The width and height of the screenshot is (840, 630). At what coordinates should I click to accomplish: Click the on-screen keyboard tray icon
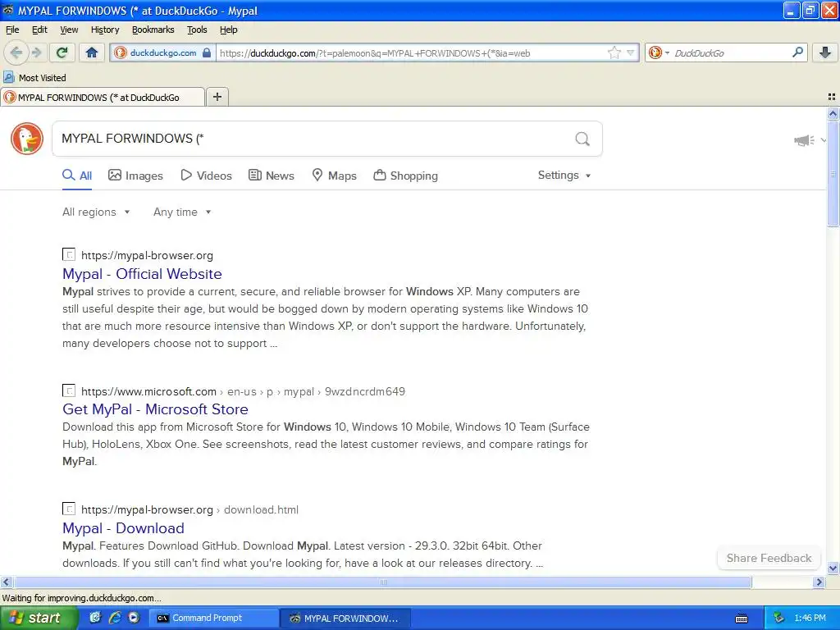pyautogui.click(x=742, y=619)
